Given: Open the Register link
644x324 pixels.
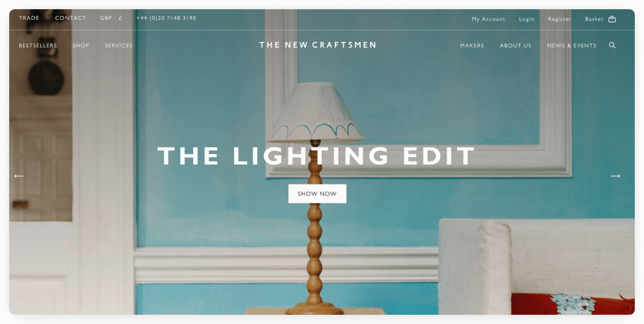Looking at the screenshot, I should pos(560,19).
